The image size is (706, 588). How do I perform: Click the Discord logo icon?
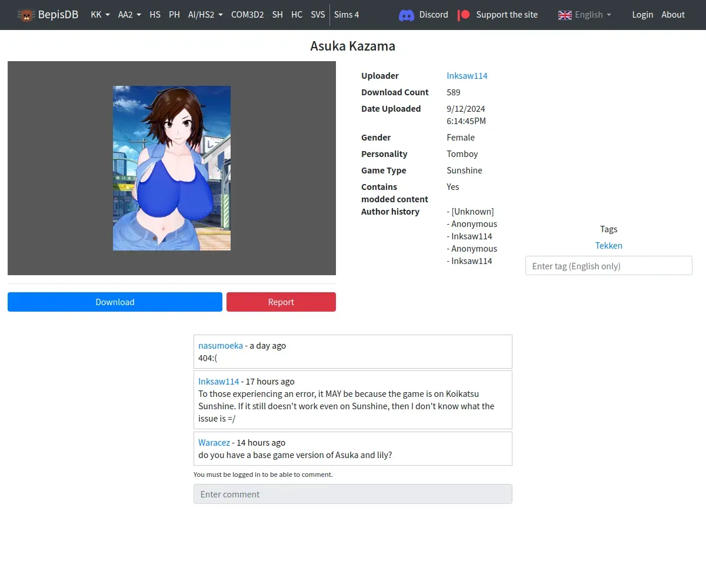click(407, 15)
